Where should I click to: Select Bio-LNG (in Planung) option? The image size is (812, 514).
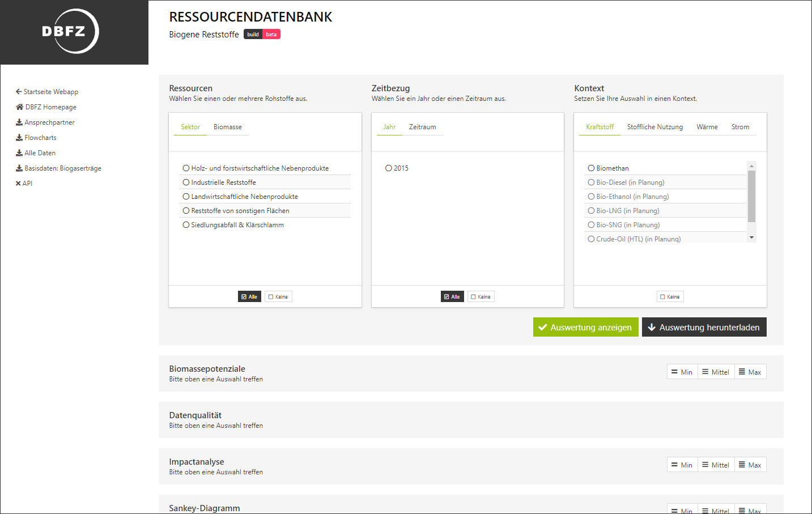click(665, 211)
